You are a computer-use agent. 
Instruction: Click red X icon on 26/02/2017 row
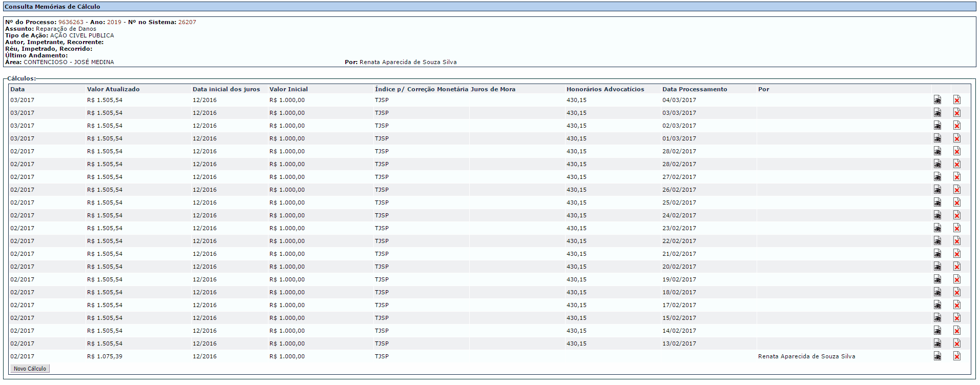coord(956,190)
